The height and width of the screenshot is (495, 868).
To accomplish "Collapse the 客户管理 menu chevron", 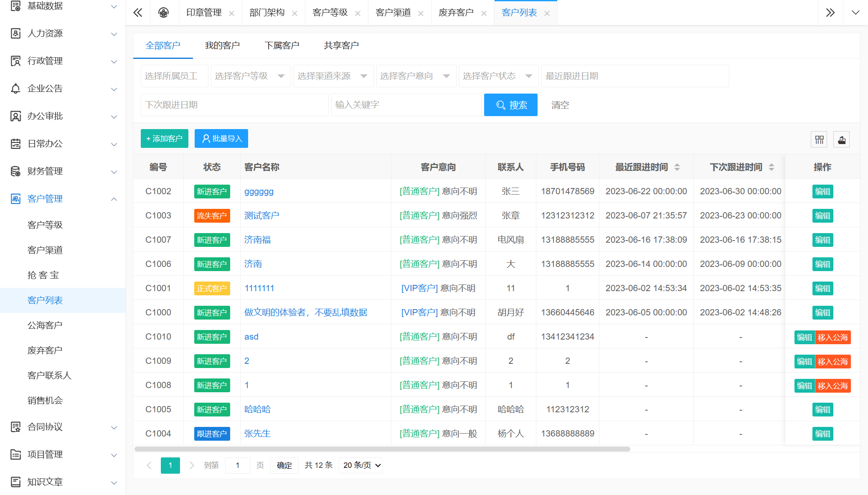I will [x=114, y=199].
